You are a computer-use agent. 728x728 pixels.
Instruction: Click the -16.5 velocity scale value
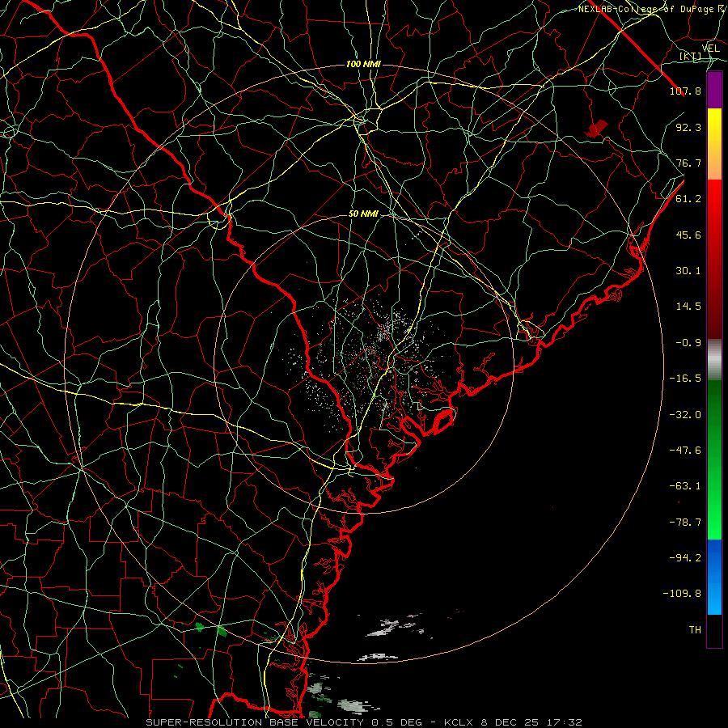[x=685, y=379]
